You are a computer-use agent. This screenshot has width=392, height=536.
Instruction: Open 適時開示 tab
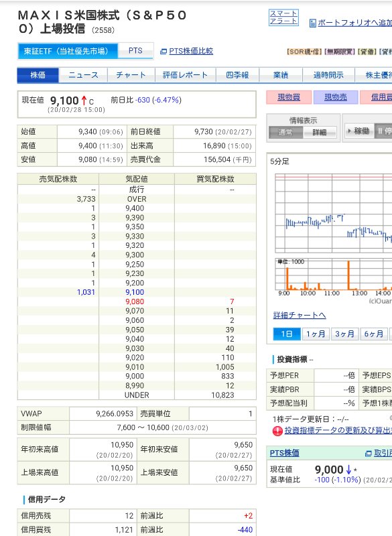point(328,75)
